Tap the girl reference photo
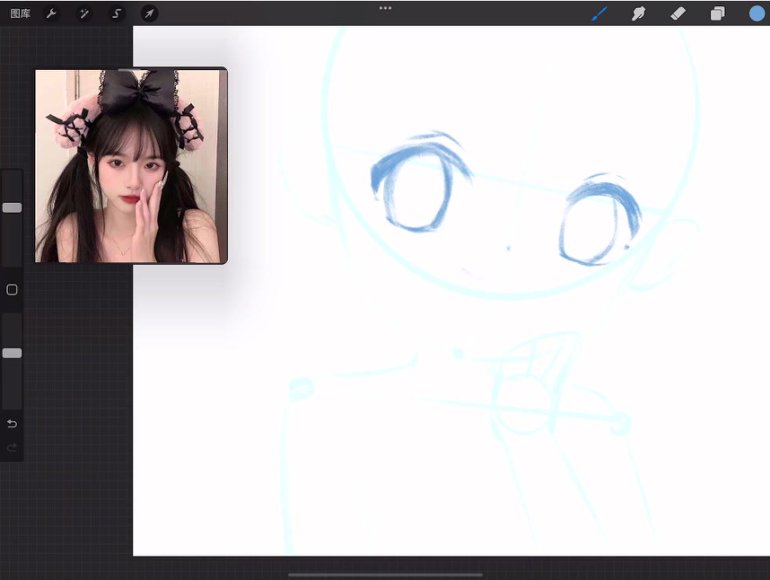The width and height of the screenshot is (770, 580). (x=131, y=166)
